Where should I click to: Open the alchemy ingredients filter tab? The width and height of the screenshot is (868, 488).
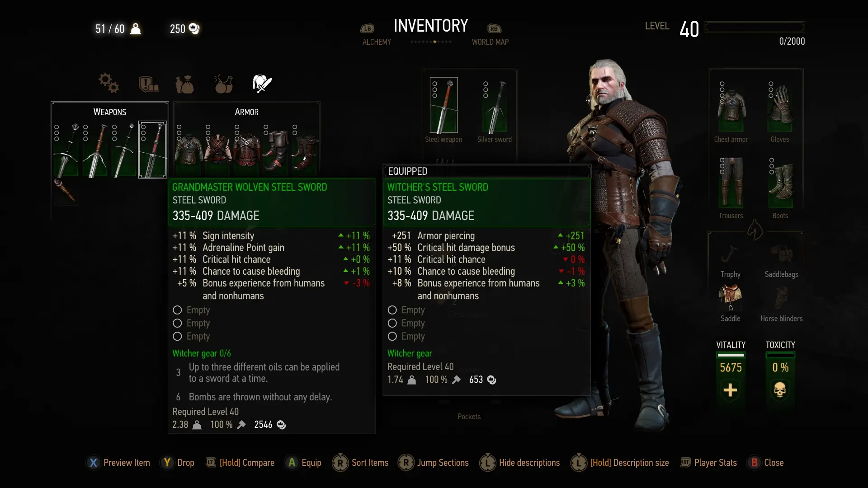click(223, 84)
